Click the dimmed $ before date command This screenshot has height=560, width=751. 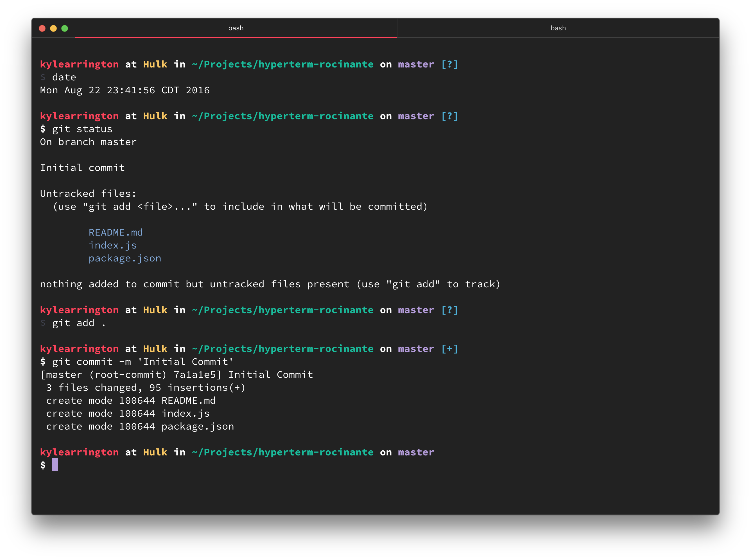coord(43,78)
